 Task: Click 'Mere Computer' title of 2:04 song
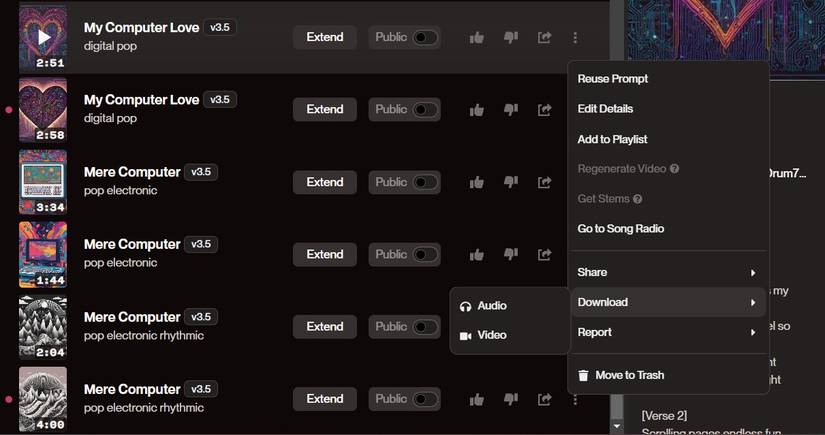pos(132,317)
